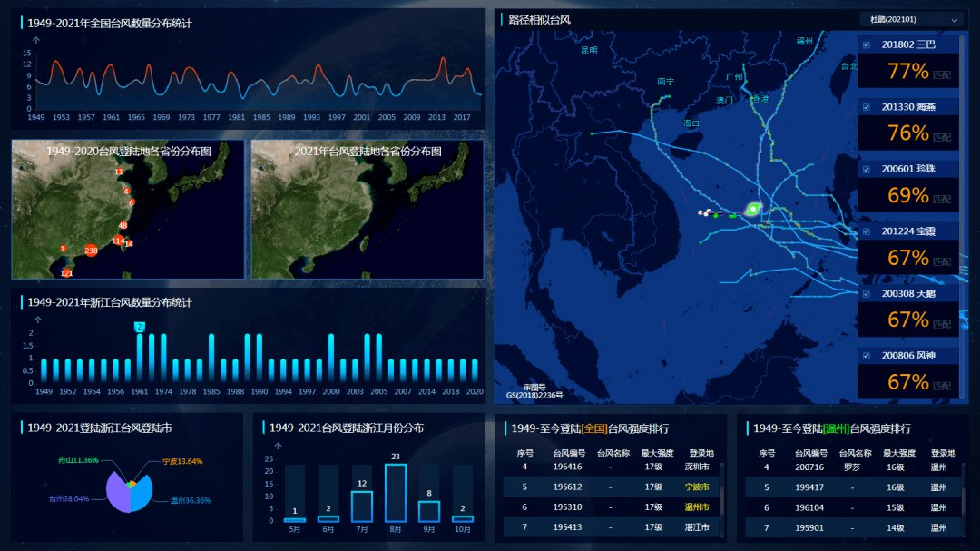The image size is (980, 551).
Task: Click the August bar showing 23 typhoons
Action: pos(395,493)
